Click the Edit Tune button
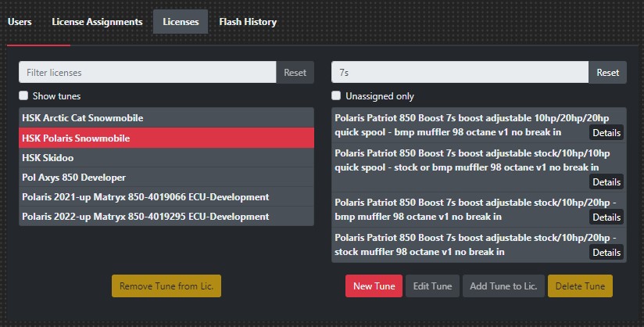 pyautogui.click(x=432, y=286)
